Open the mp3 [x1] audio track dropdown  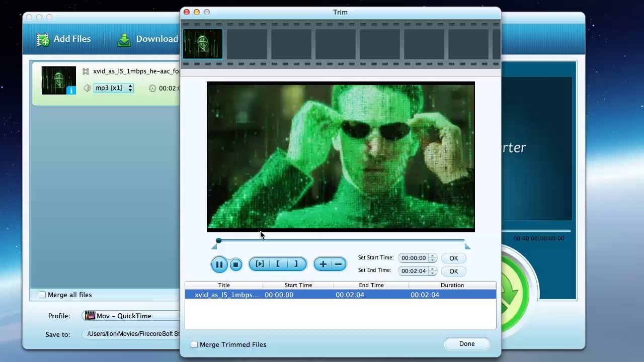coord(114,88)
